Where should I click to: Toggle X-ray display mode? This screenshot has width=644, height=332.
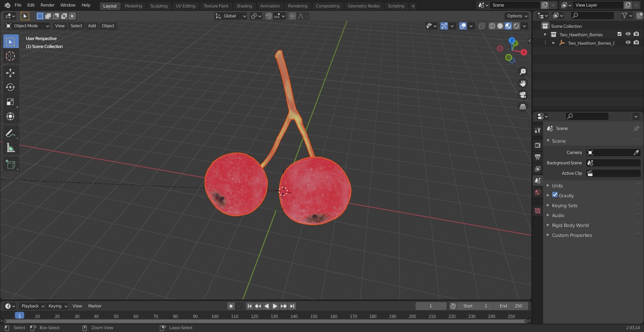pos(481,26)
